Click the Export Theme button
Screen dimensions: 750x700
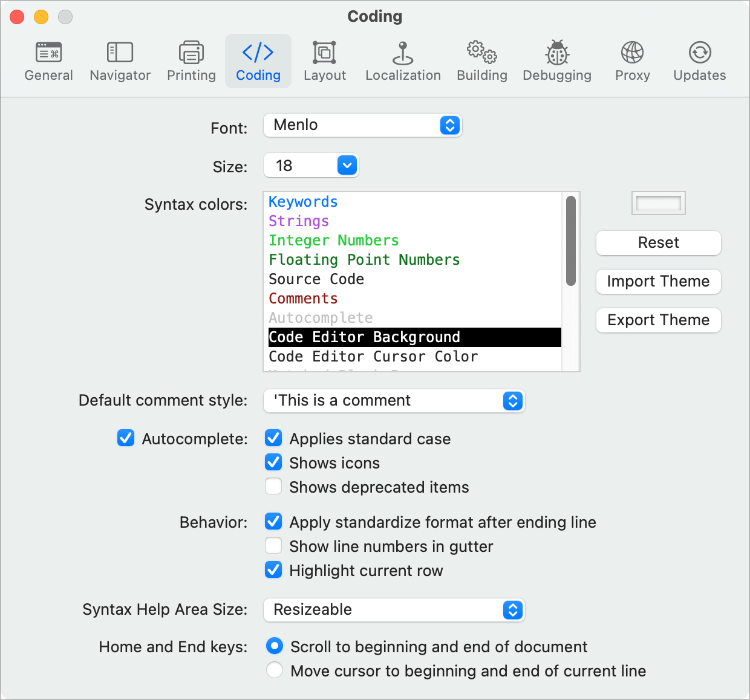[x=659, y=320]
